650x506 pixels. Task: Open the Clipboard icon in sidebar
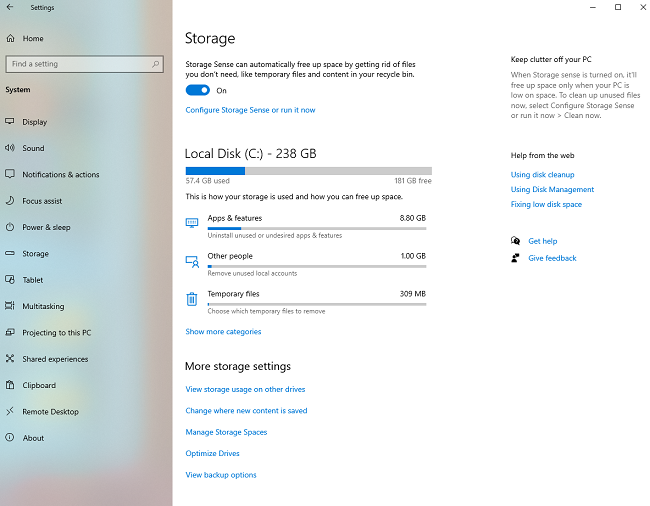pos(10,385)
